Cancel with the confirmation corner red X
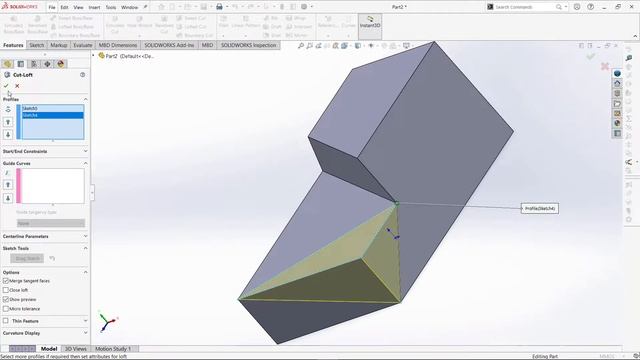The width and height of the screenshot is (640, 360). pos(605,66)
